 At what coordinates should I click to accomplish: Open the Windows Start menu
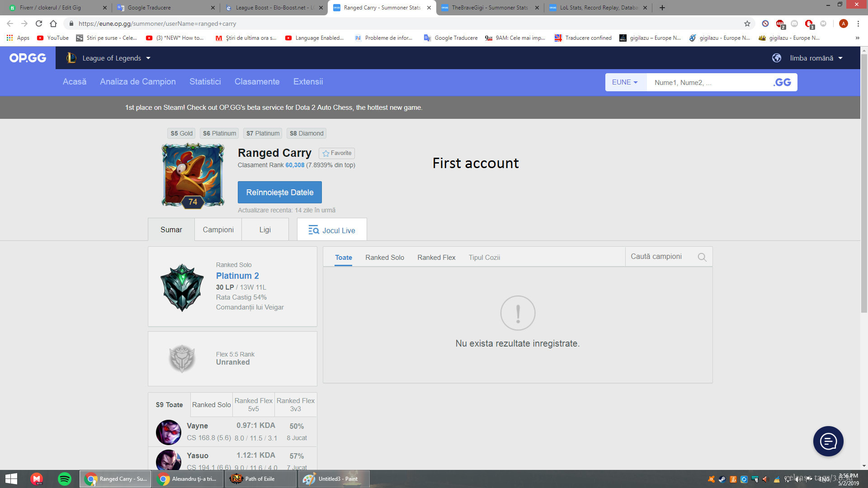(11, 479)
